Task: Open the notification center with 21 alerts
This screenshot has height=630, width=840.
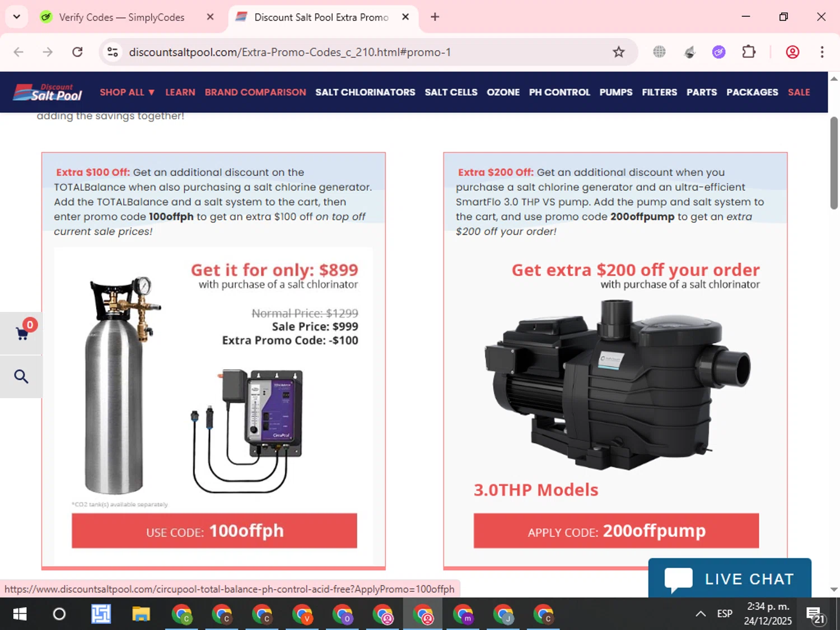Action: tap(816, 615)
